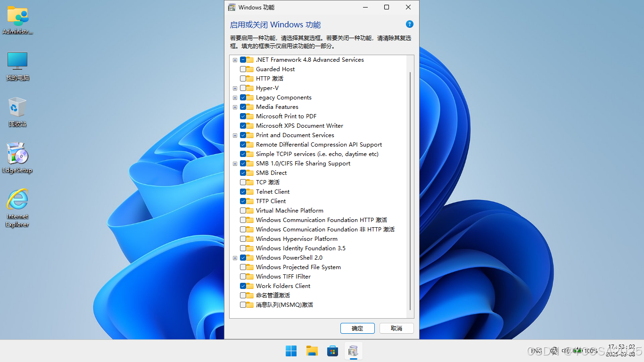Expand the Legacy Components node
The image size is (644, 362).
pyautogui.click(x=235, y=98)
